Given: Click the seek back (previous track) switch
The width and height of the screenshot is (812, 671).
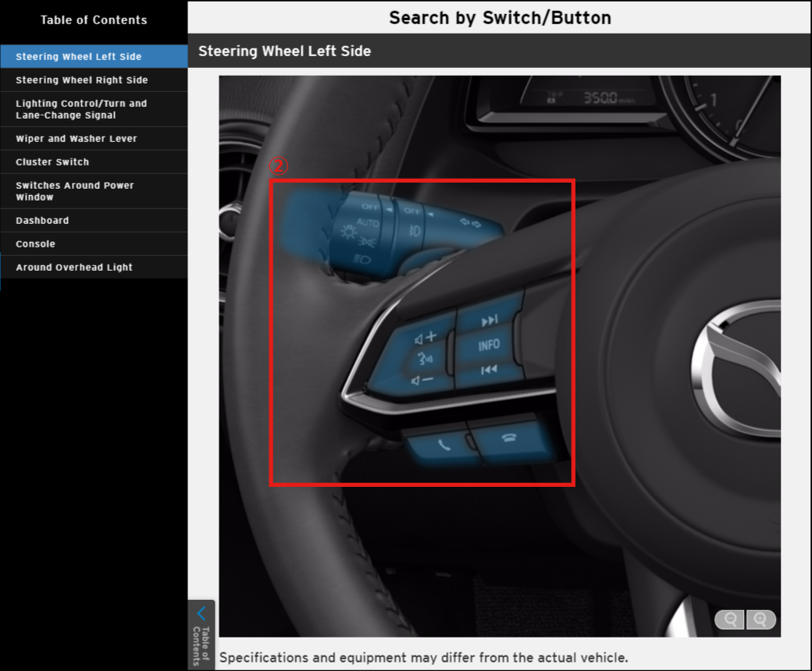Looking at the screenshot, I should (x=489, y=370).
